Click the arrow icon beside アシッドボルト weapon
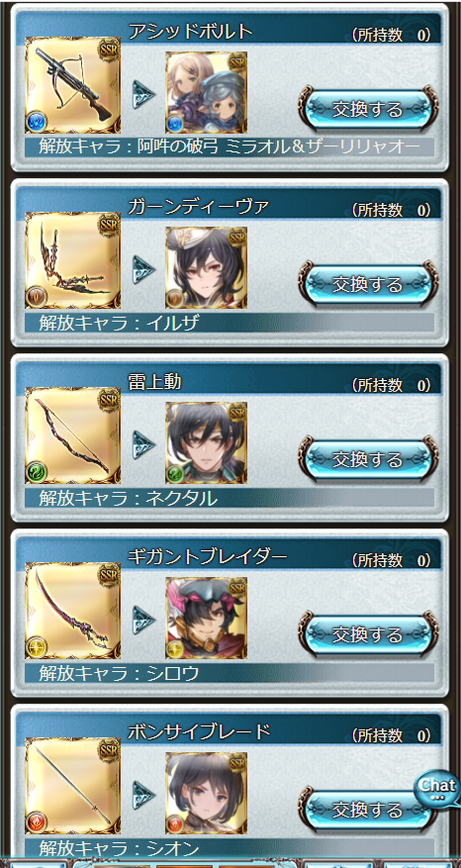 tap(143, 95)
